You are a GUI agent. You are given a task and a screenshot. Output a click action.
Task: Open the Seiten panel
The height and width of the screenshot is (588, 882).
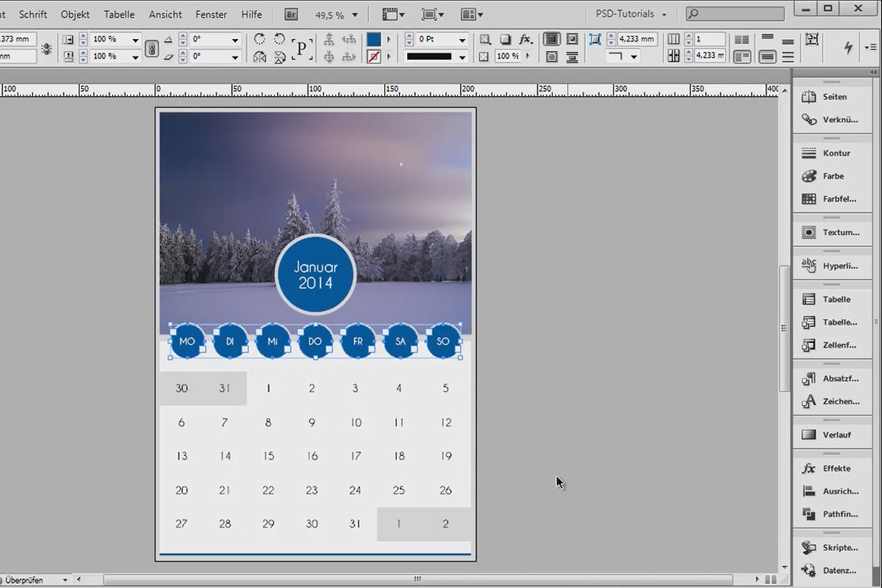(831, 97)
